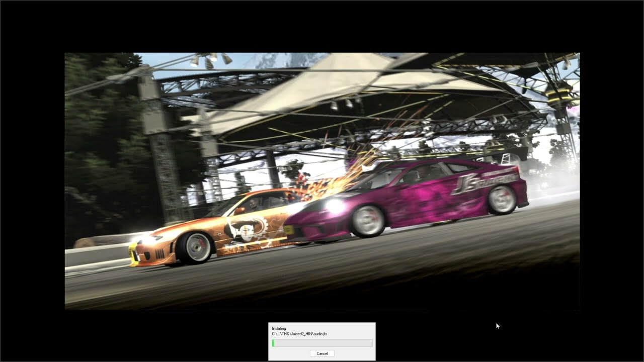Click the file path ending in audio.jfs

pyautogui.click(x=299, y=334)
